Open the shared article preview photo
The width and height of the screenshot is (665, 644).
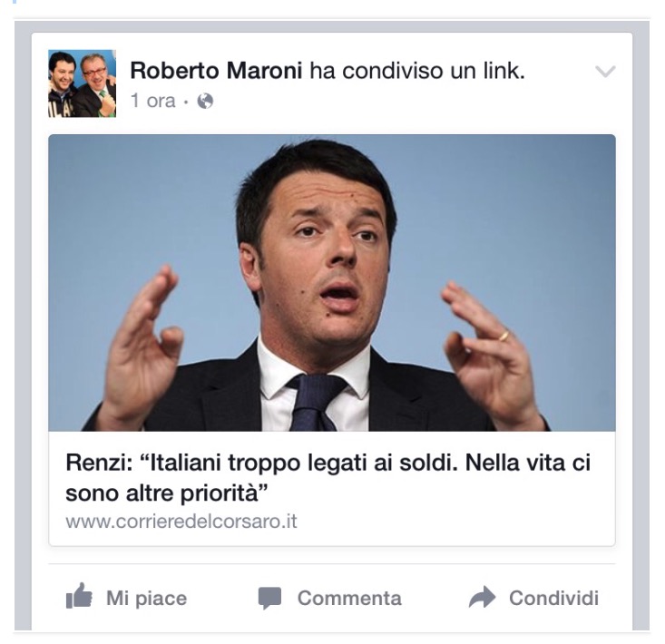332,283
